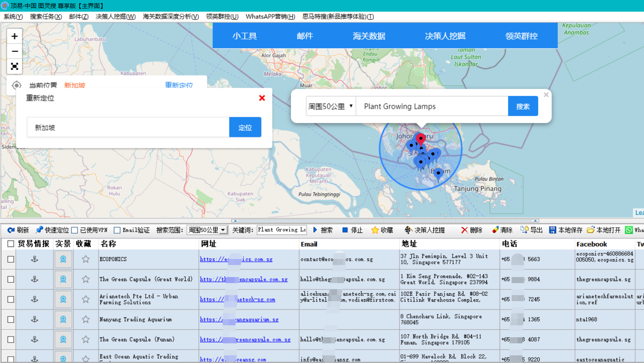Click anchor icon for Nanyang Trading Aquarium
The height and width of the screenshot is (363, 644).
(35, 319)
